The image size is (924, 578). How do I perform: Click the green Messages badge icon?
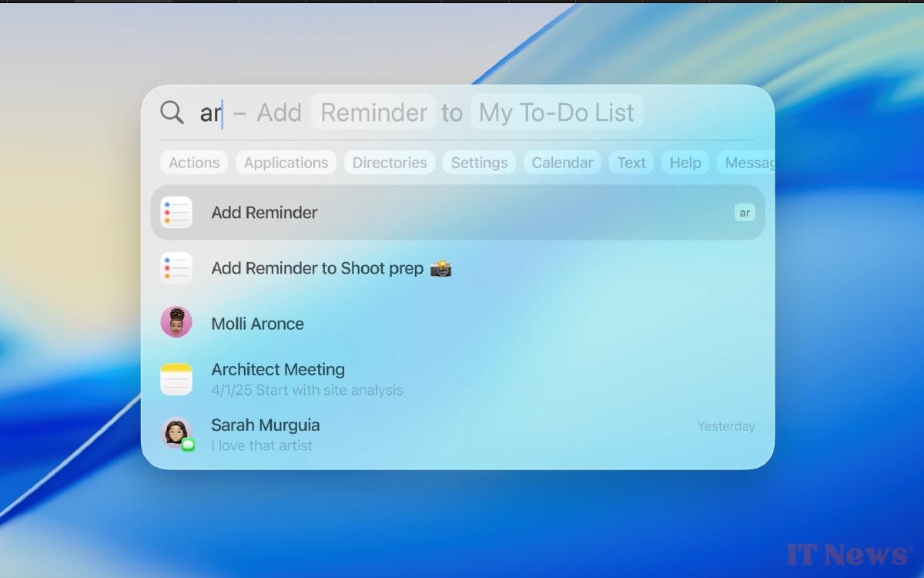(188, 445)
